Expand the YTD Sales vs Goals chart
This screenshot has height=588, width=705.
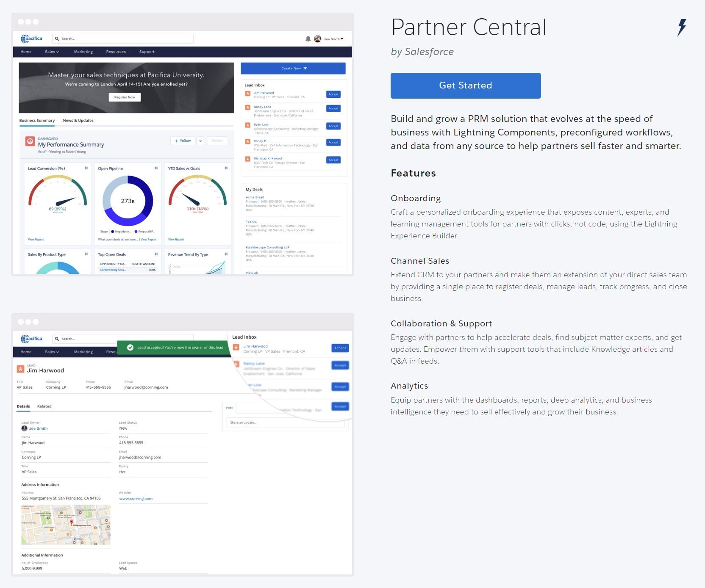[226, 168]
